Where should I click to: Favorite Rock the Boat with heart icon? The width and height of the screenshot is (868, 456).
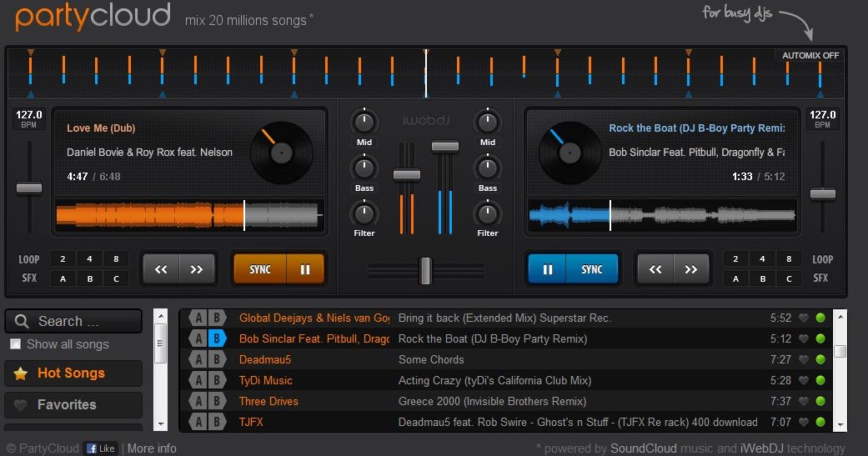coord(804,338)
